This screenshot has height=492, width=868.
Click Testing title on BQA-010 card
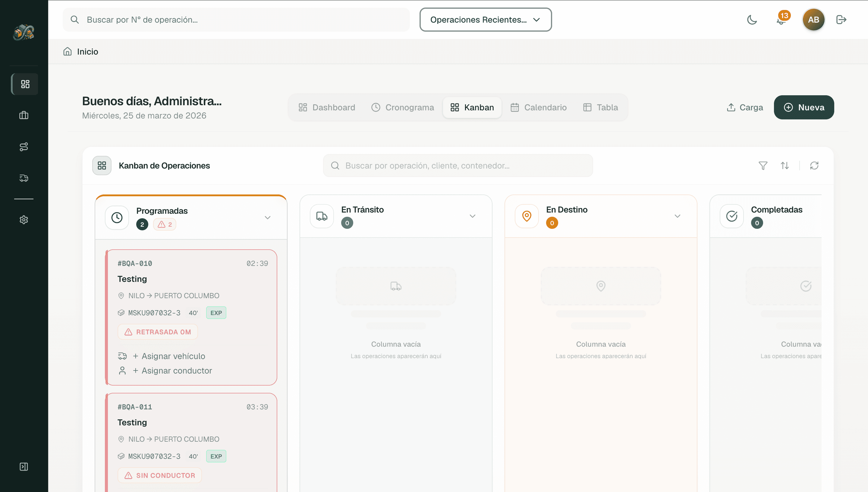tap(132, 279)
